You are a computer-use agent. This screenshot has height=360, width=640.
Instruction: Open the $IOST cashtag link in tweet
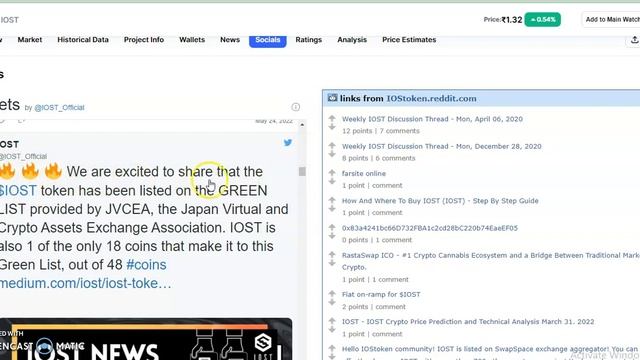tap(18, 191)
